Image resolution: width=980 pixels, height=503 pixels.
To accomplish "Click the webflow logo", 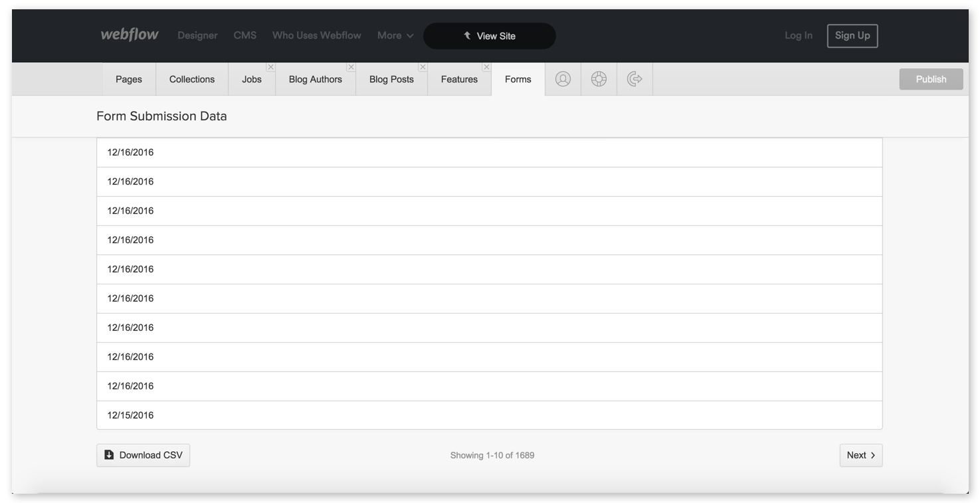I will [x=128, y=34].
